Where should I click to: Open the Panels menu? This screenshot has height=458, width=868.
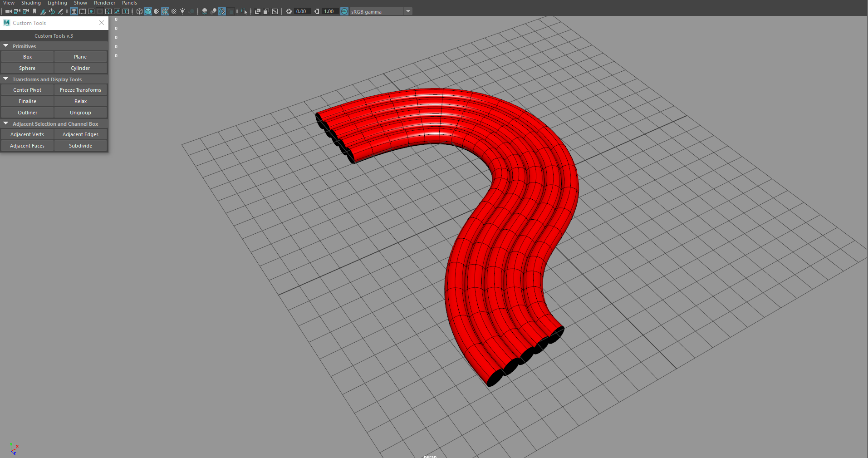(x=129, y=3)
